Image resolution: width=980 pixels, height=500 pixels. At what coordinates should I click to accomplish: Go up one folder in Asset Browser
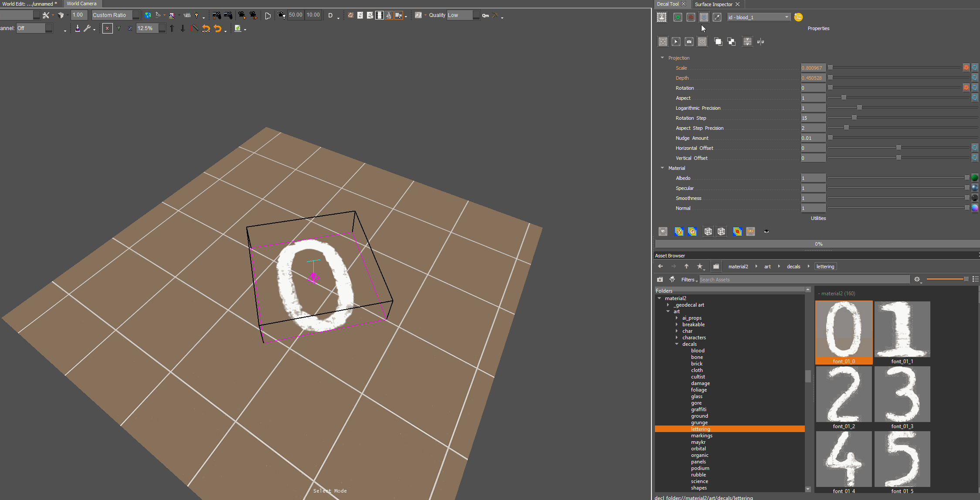coord(686,266)
